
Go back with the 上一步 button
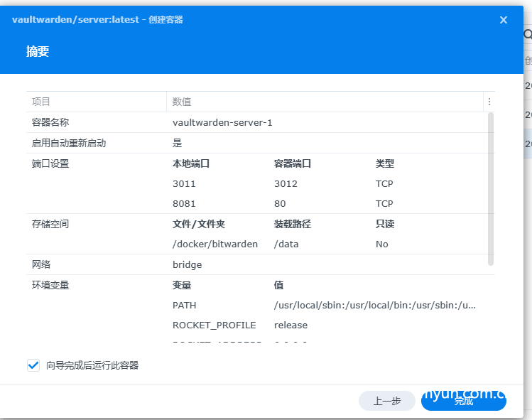[x=386, y=401]
